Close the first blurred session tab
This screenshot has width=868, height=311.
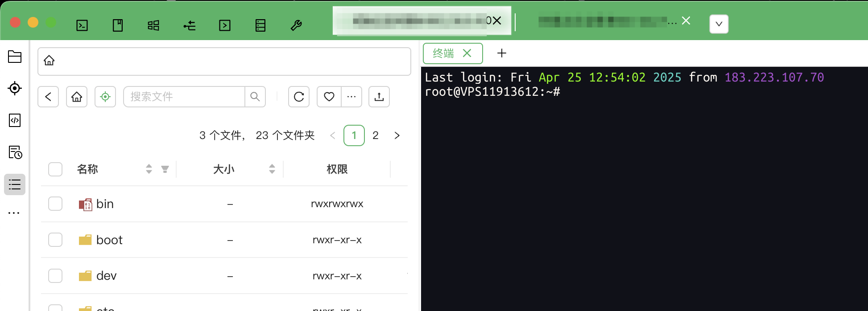(x=497, y=20)
